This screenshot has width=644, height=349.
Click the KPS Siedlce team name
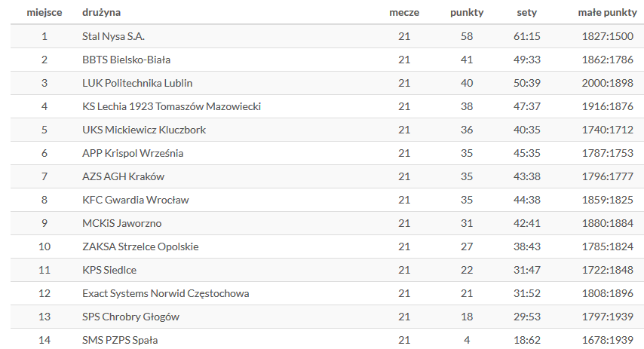click(x=109, y=270)
